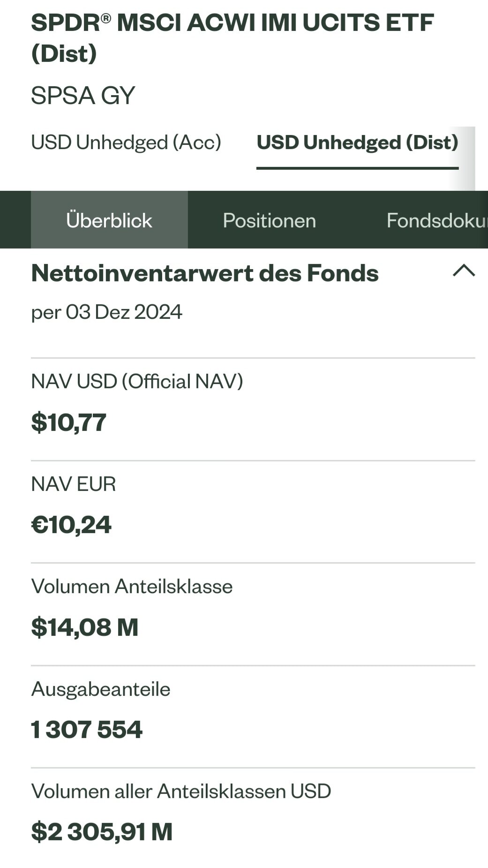Viewport: 488px width, 868px height.
Task: Click the SPSA GY ticker text
Action: tap(83, 95)
